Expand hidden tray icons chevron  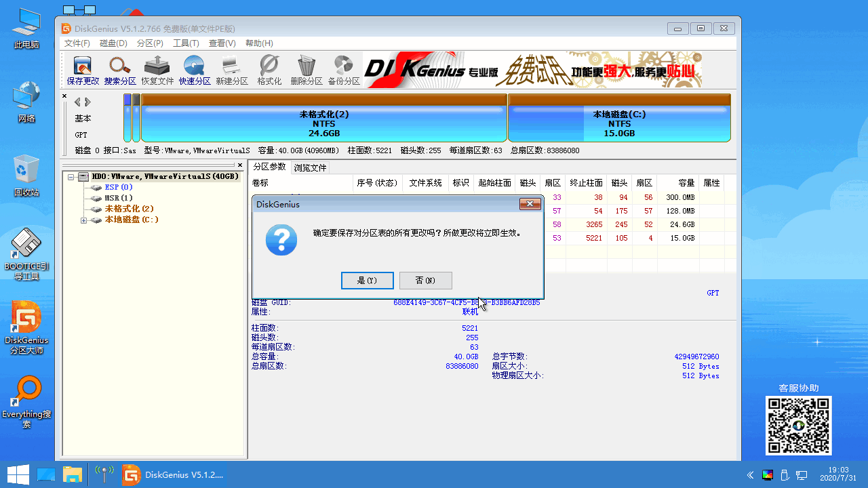750,475
